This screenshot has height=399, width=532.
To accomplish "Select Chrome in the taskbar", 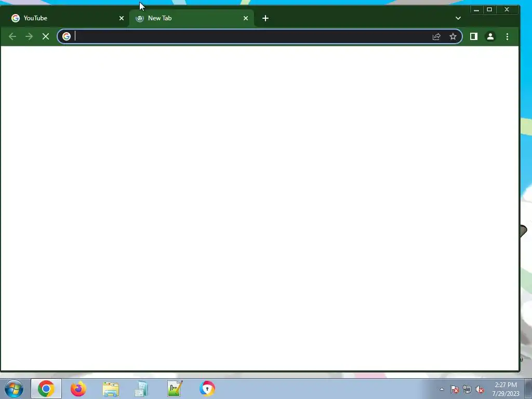I will pos(46,389).
